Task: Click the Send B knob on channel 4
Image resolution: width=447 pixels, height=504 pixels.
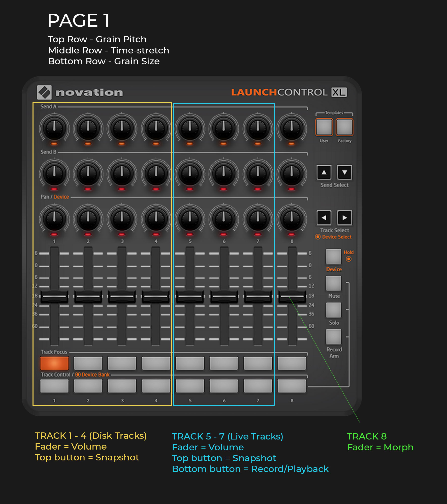Action: 156,173
